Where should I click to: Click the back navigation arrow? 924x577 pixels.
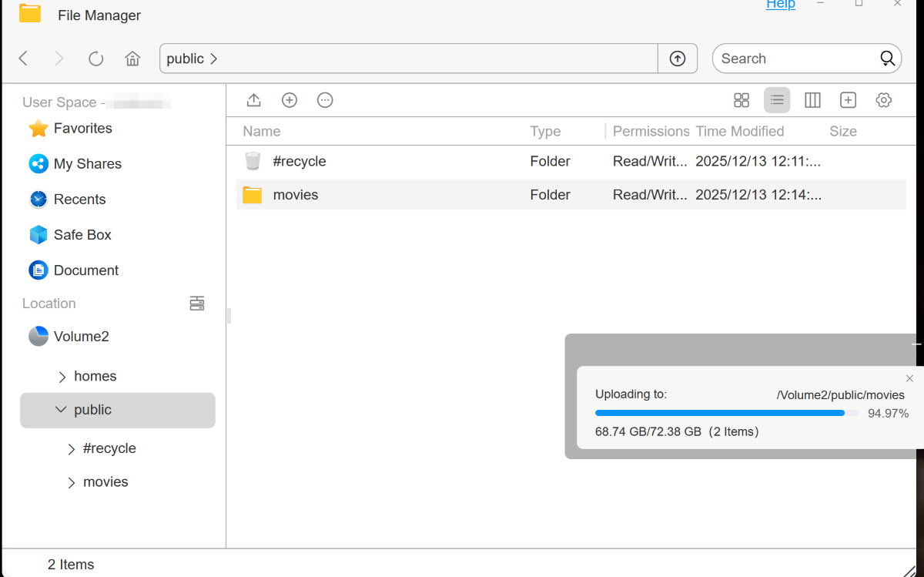[24, 59]
